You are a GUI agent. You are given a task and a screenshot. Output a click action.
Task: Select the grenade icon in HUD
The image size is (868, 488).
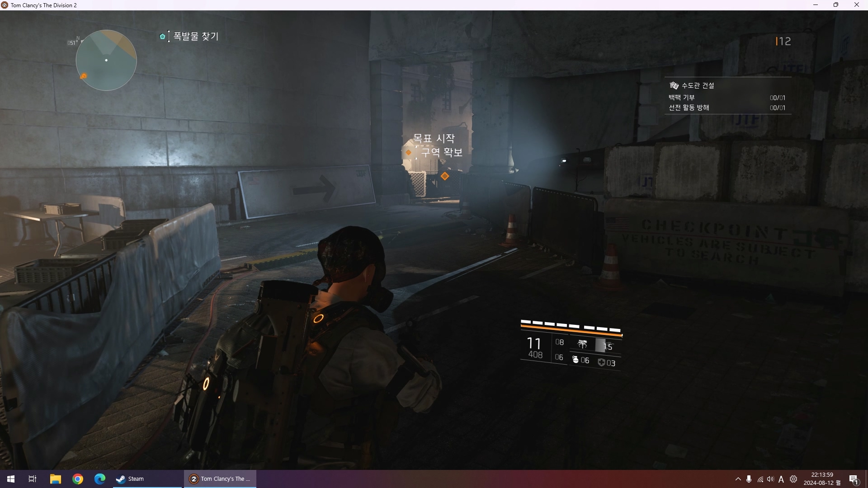[x=576, y=360]
